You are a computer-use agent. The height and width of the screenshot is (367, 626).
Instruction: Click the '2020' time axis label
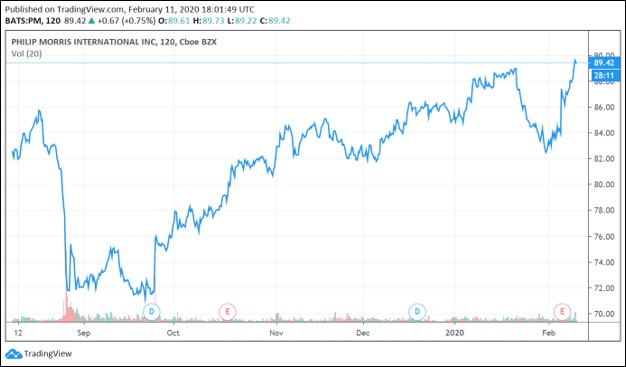click(x=455, y=333)
